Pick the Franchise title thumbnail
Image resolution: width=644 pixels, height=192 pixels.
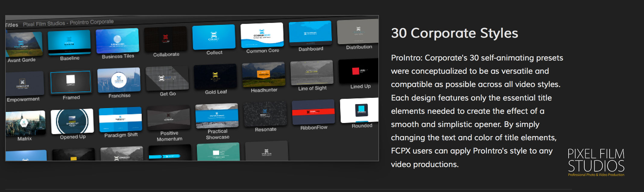[119, 80]
